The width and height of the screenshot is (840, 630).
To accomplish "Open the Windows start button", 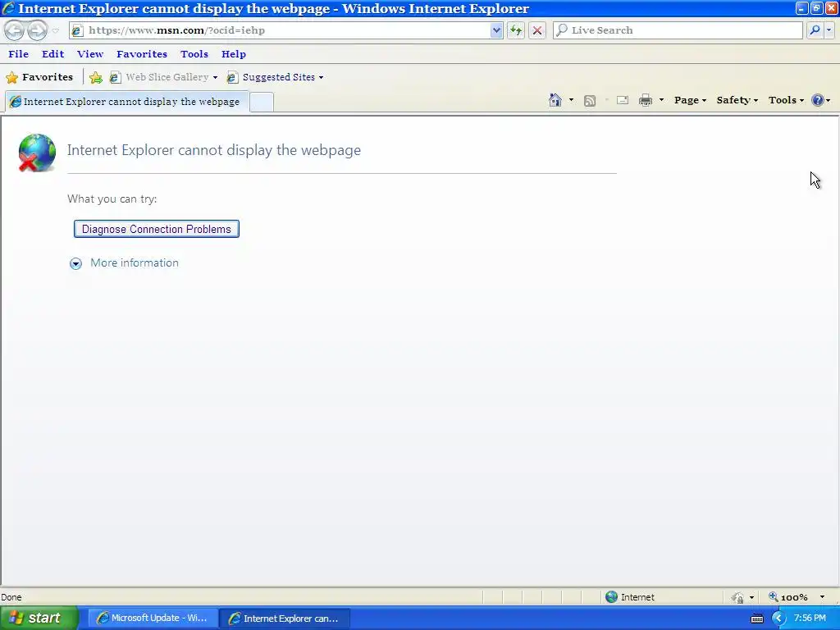I will pyautogui.click(x=39, y=619).
